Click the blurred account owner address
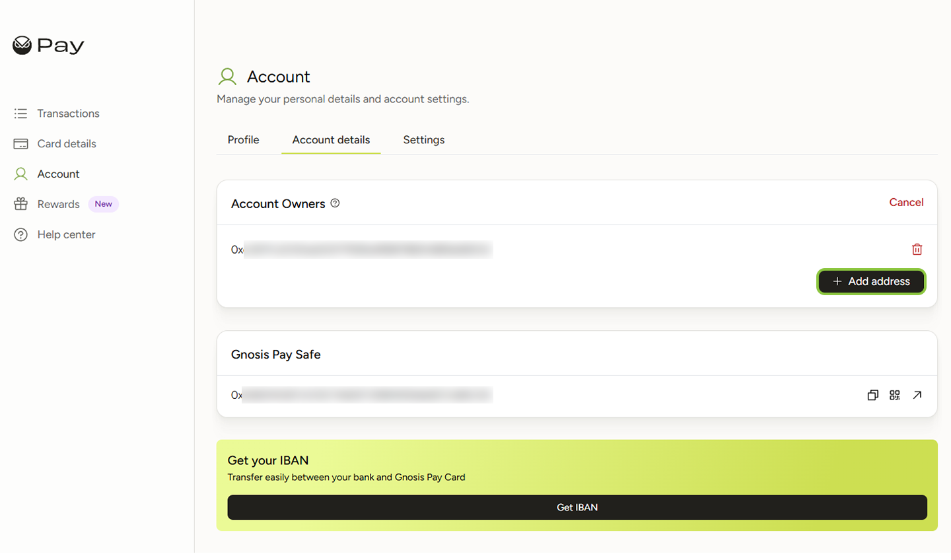The height and width of the screenshot is (560, 951). click(x=361, y=250)
